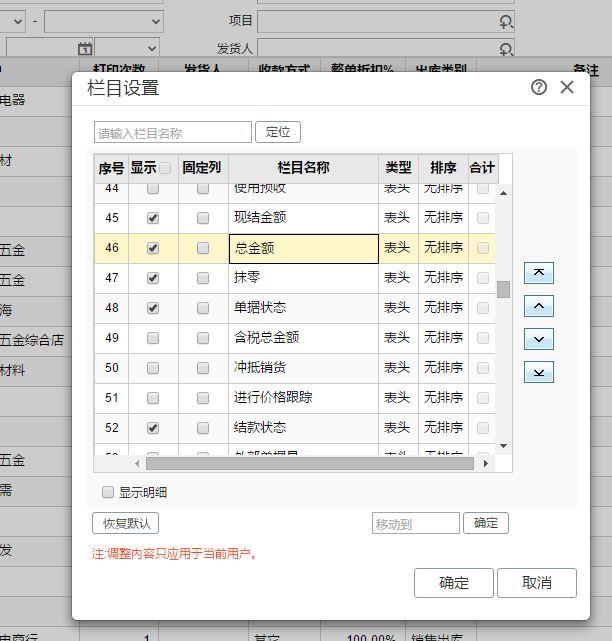
Task: Click the vertical scrollbar down arrow
Action: 503,446
